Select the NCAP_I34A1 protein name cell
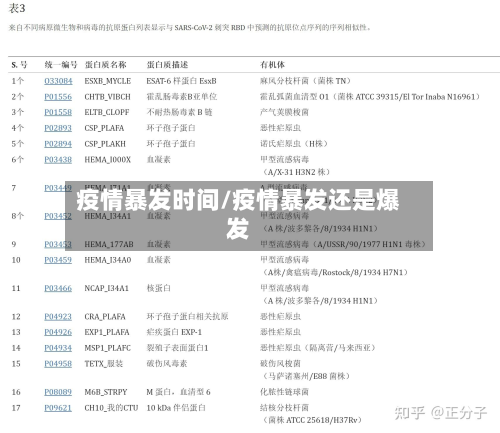This screenshot has width=500, height=433. pyautogui.click(x=107, y=288)
